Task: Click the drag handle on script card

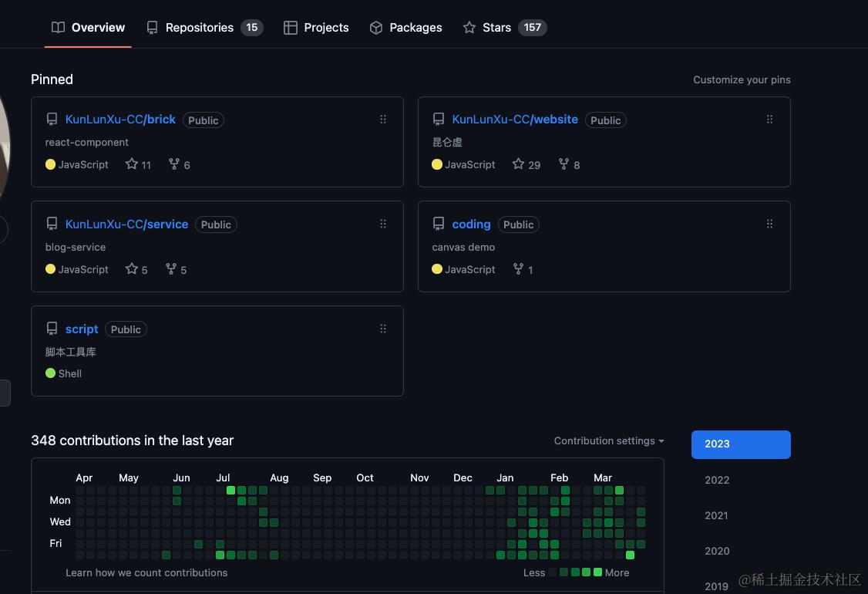Action: click(x=383, y=329)
